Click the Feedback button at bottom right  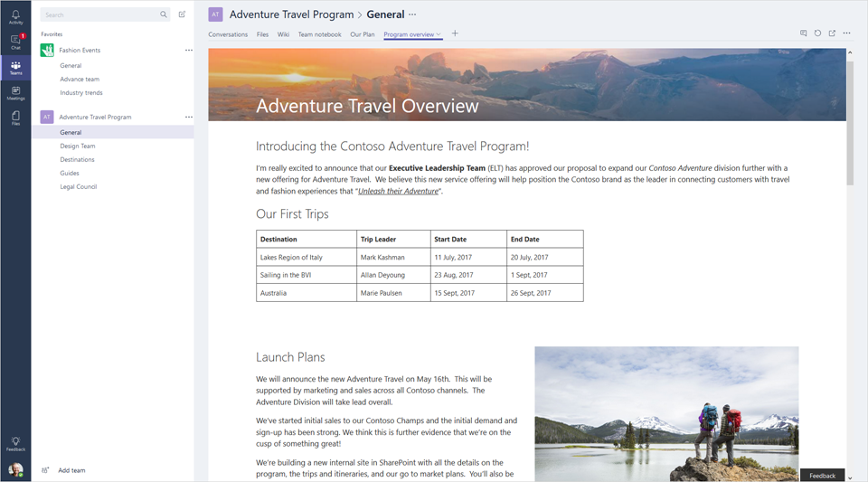[x=822, y=476]
